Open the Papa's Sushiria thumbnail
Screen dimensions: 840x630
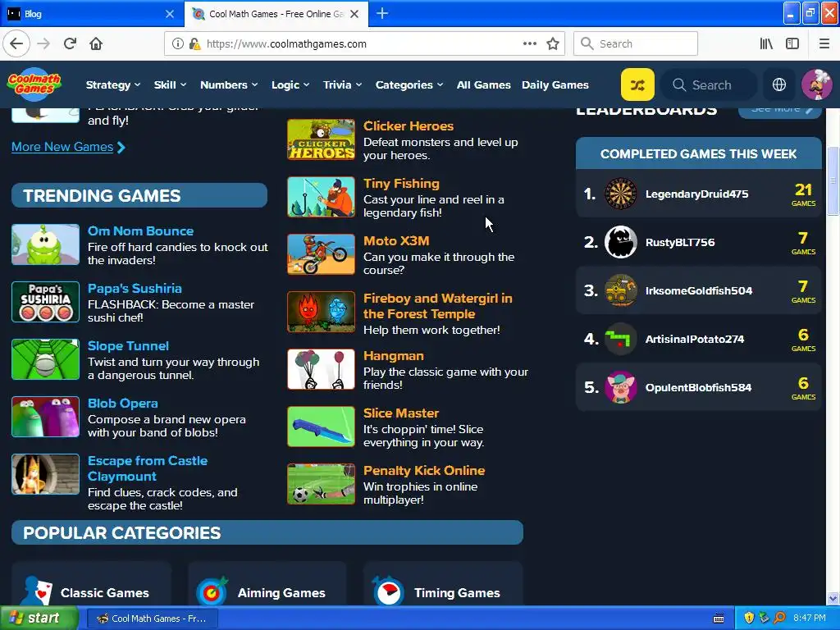pyautogui.click(x=46, y=302)
